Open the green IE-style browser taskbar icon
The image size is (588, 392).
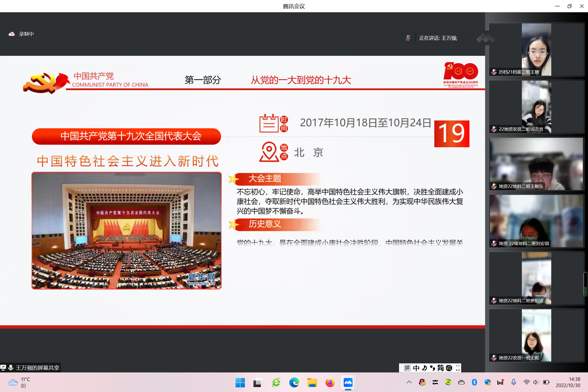(276, 383)
